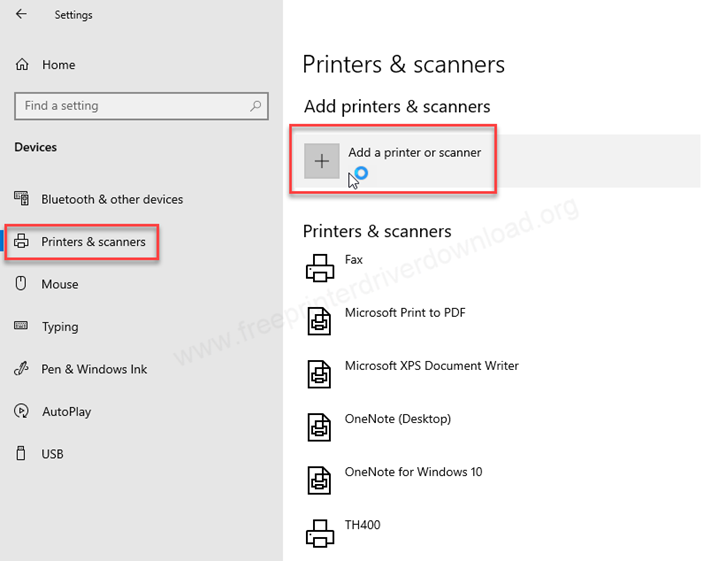Click the back arrow in Settings header
719x561 pixels.
click(21, 15)
